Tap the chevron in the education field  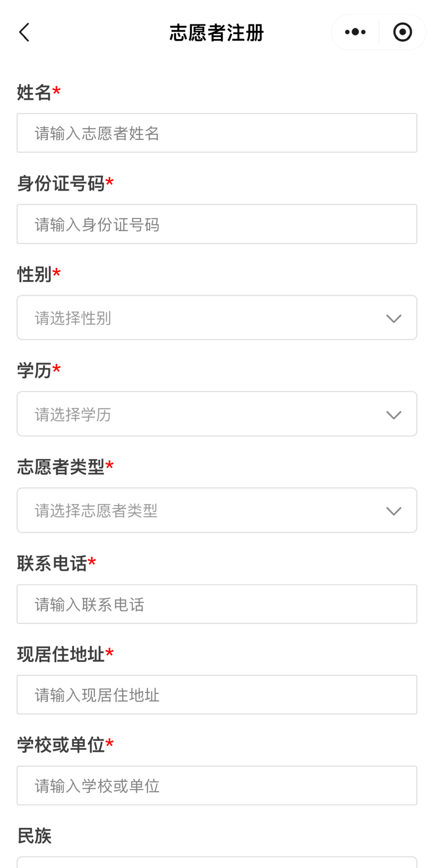tap(393, 415)
